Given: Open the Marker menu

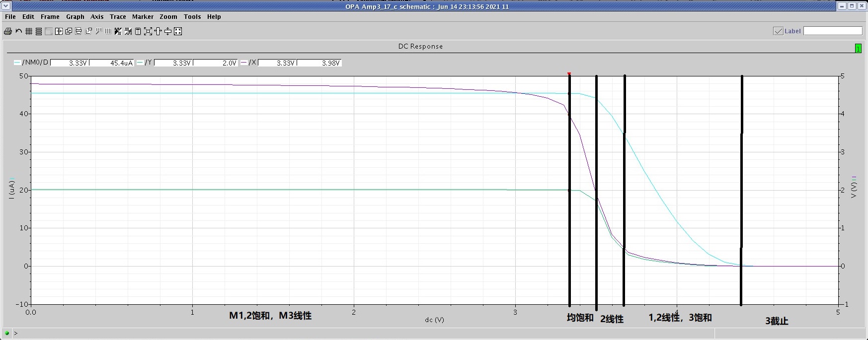Looking at the screenshot, I should click(x=143, y=17).
